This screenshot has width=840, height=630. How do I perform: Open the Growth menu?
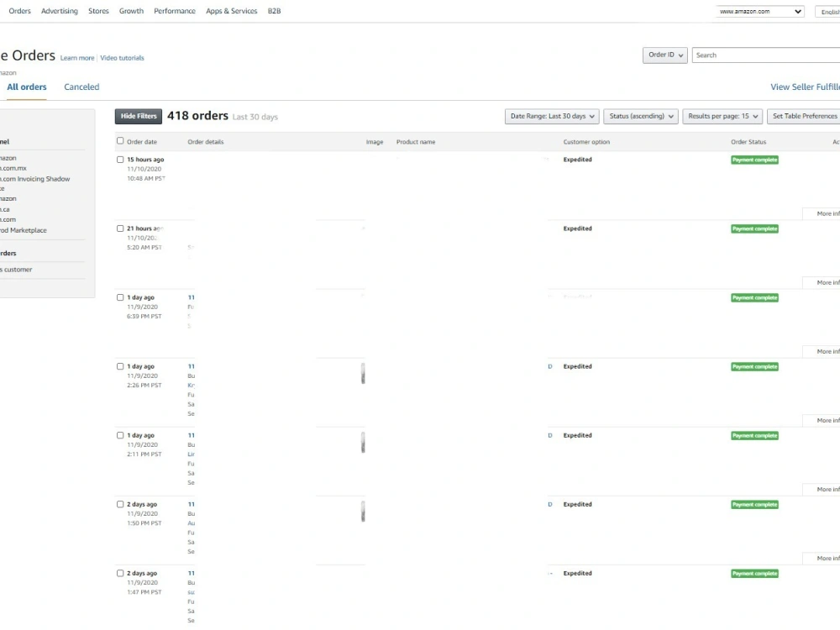131,11
